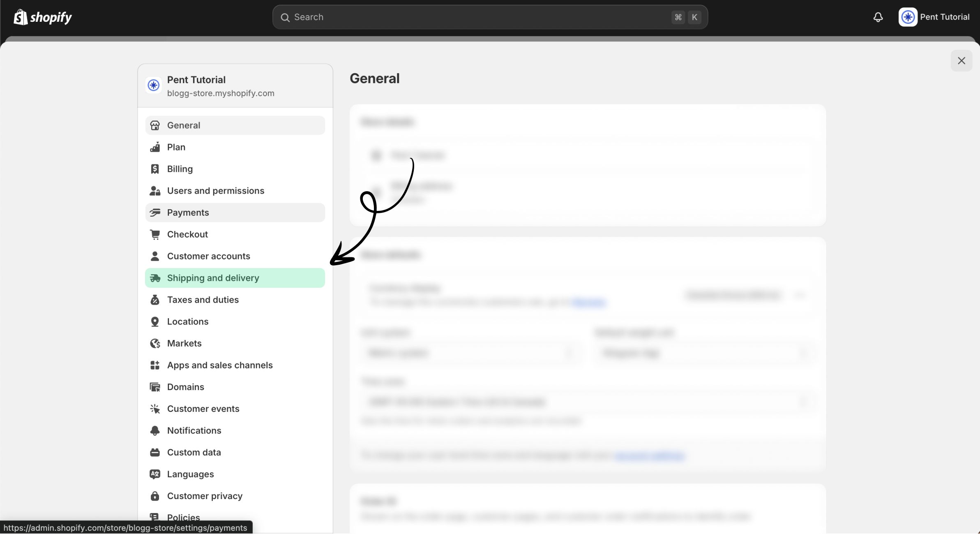This screenshot has height=534, width=980.
Task: Click the Pent Tutorial store name in the sidebar header
Action: 196,80
